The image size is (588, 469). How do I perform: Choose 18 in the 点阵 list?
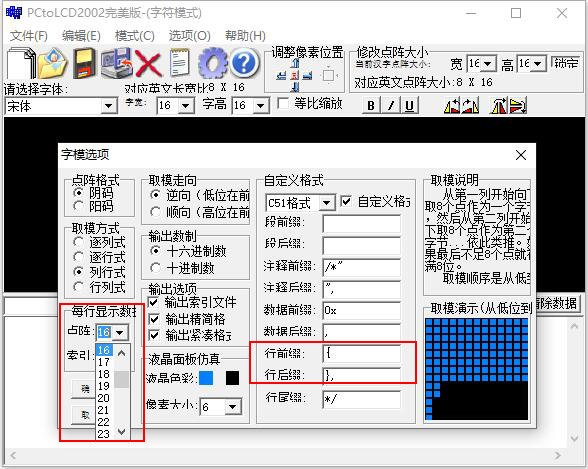tap(104, 374)
